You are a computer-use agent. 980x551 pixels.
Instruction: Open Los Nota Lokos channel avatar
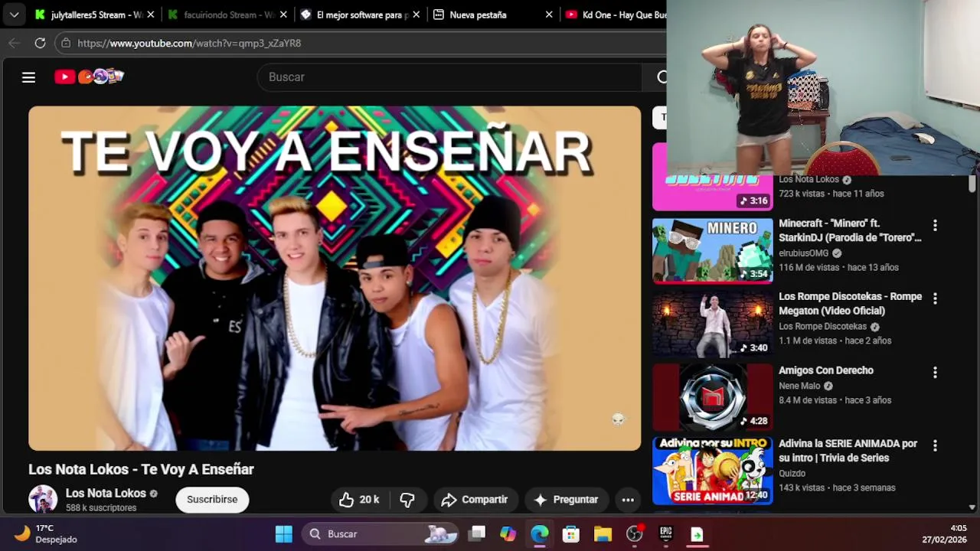point(43,499)
